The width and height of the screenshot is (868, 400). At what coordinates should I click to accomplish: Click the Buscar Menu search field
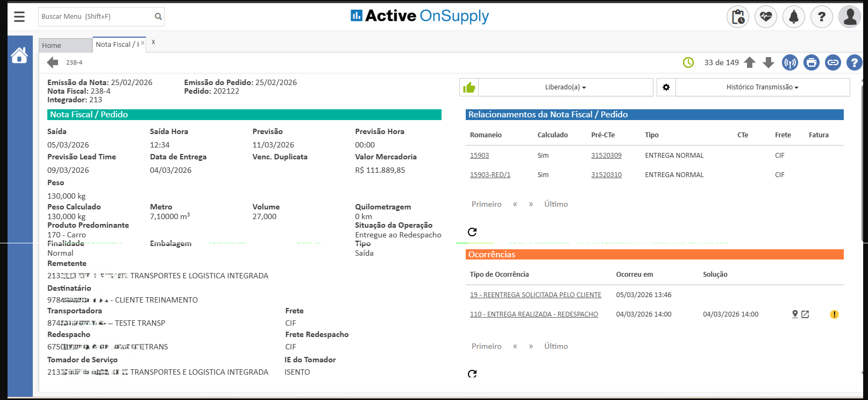click(96, 17)
